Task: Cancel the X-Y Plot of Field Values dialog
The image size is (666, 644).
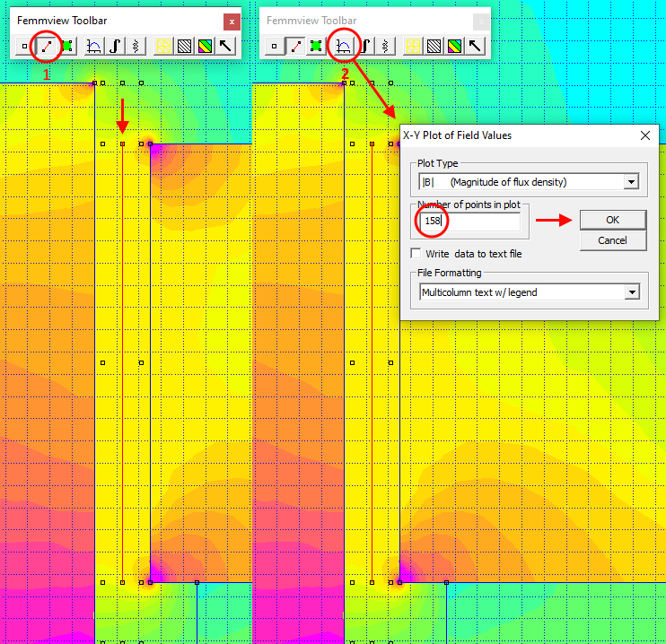Action: click(612, 240)
